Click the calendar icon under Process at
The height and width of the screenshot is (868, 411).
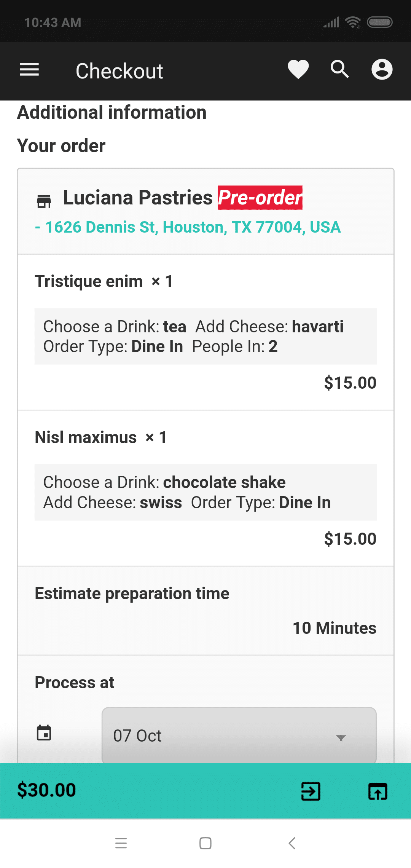point(44,733)
